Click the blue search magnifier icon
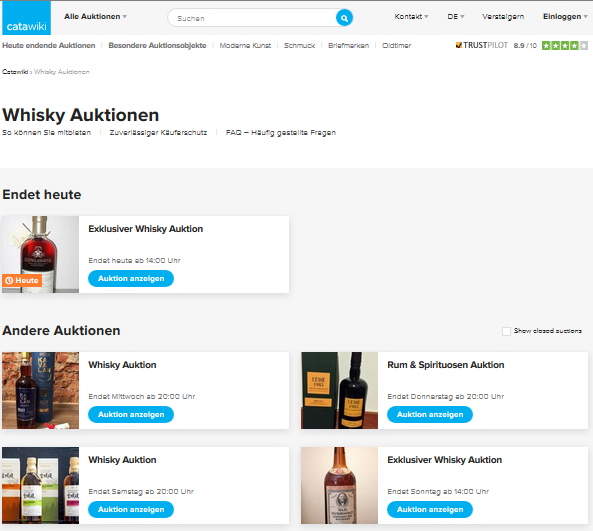593x531 pixels. click(x=344, y=18)
